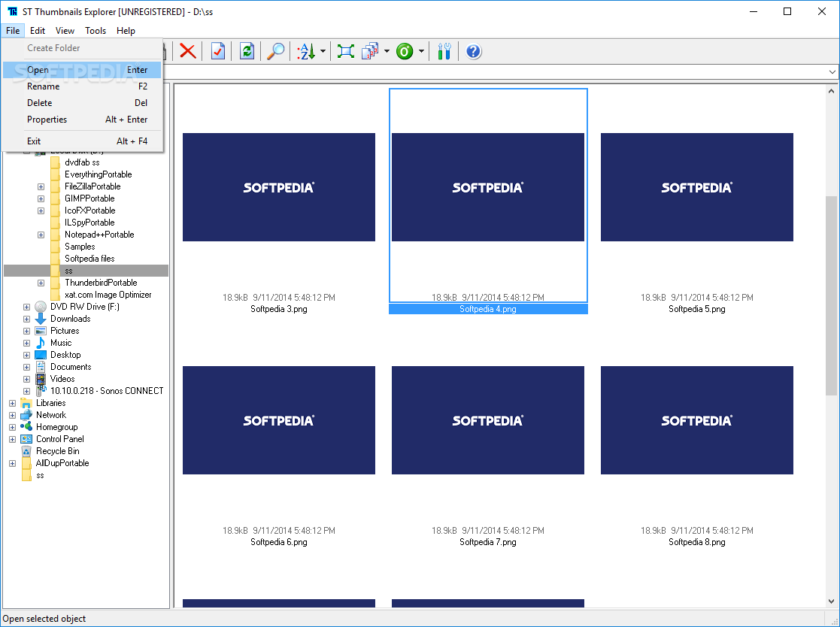
Task: Click the document checkmark toolbar icon
Action: click(218, 51)
